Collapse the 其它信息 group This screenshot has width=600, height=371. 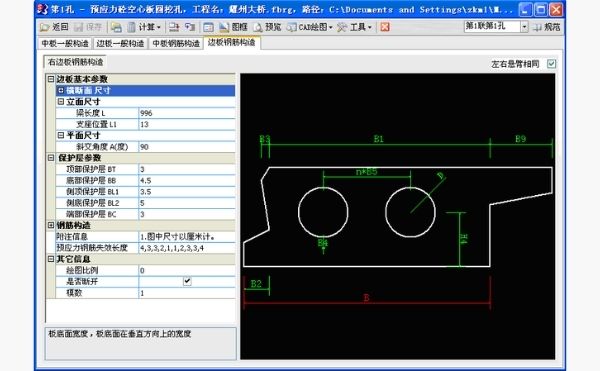pos(51,259)
